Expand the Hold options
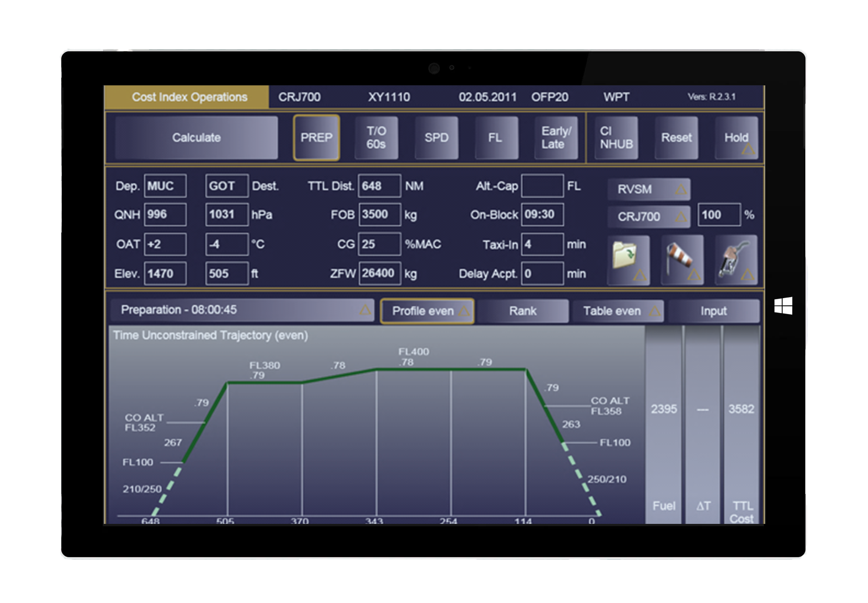Screen dimensions: 868x603 click(x=736, y=138)
